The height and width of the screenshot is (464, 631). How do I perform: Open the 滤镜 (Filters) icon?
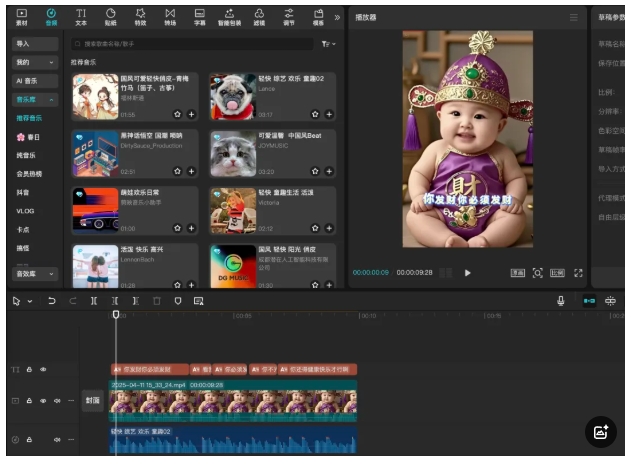pyautogui.click(x=259, y=16)
